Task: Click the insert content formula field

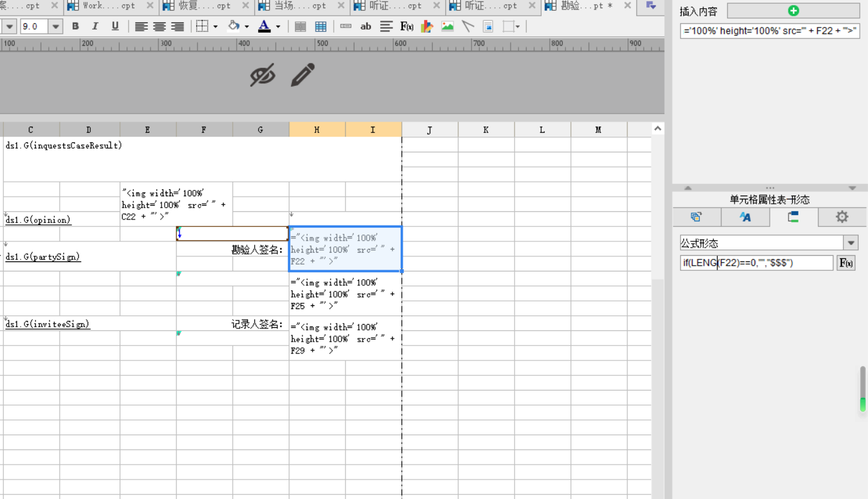Action: 770,31
